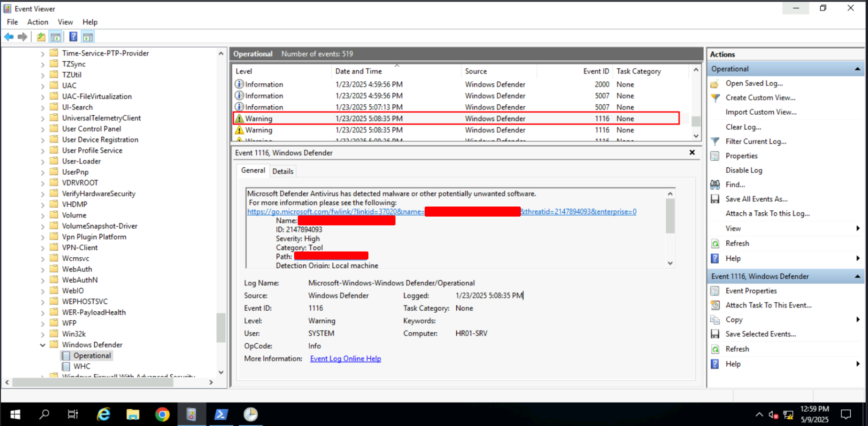Click the Attach Task To This Event icon
Screen dimensions: 868x426
[x=715, y=306]
